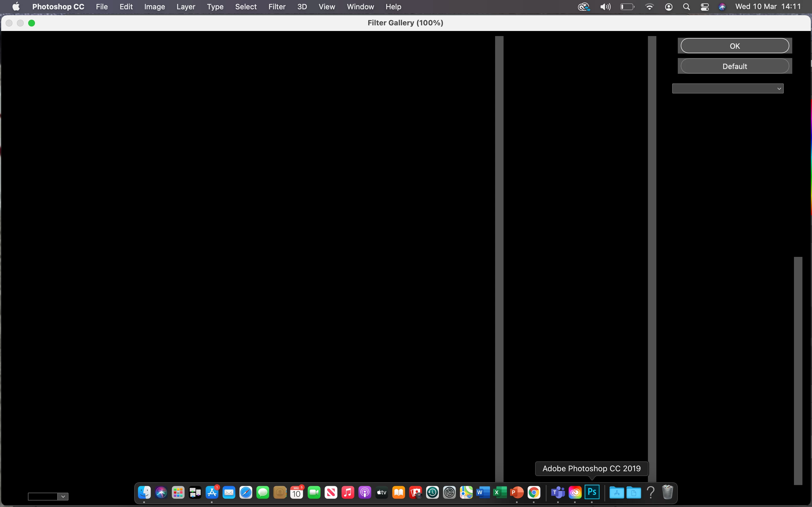The width and height of the screenshot is (812, 507).
Task: Open Microsoft Excel from the dock
Action: (500, 492)
